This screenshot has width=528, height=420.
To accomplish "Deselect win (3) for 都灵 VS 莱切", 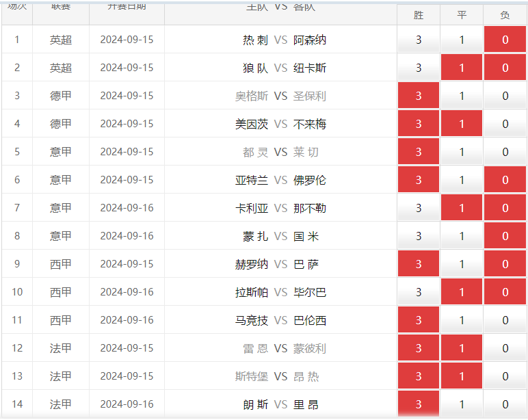I will [x=419, y=152].
